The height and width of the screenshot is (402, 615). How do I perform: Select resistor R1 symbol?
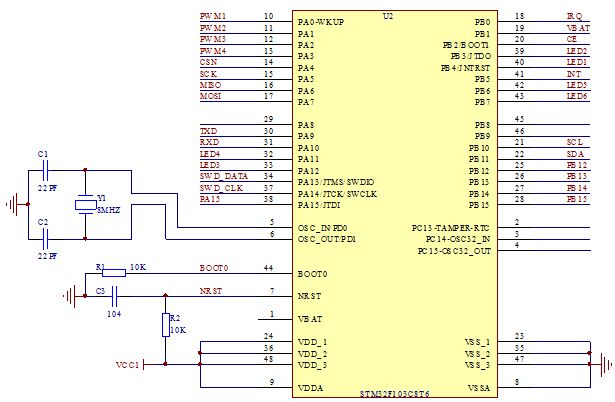click(x=114, y=273)
